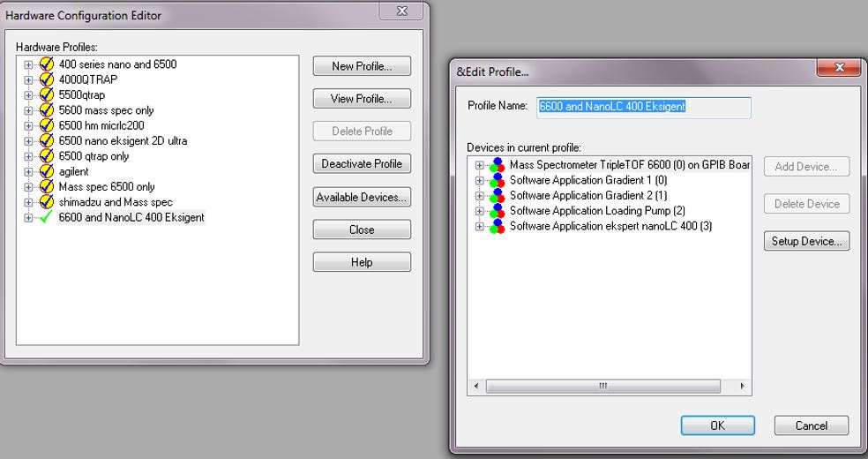This screenshot has height=459, width=868.
Task: Click the ekspert nanoLC 400 device icon
Action: (x=498, y=227)
